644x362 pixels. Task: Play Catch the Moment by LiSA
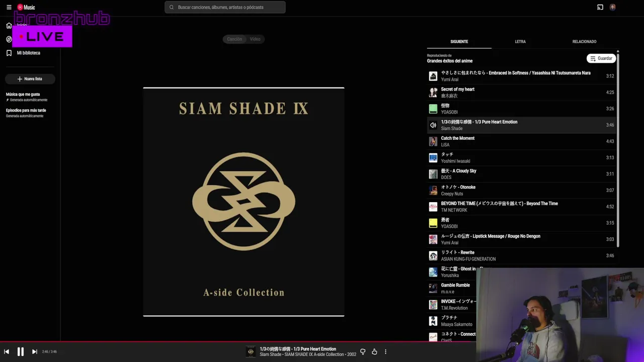tap(521, 141)
